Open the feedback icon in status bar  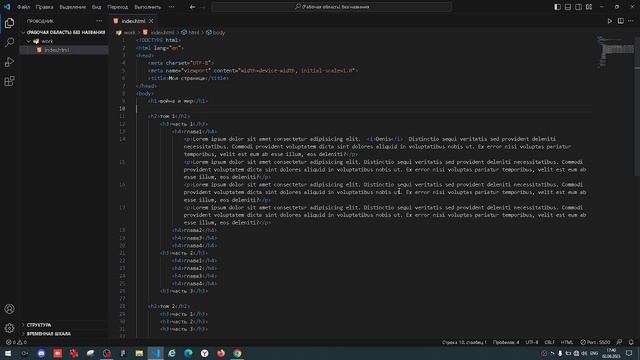point(620,342)
